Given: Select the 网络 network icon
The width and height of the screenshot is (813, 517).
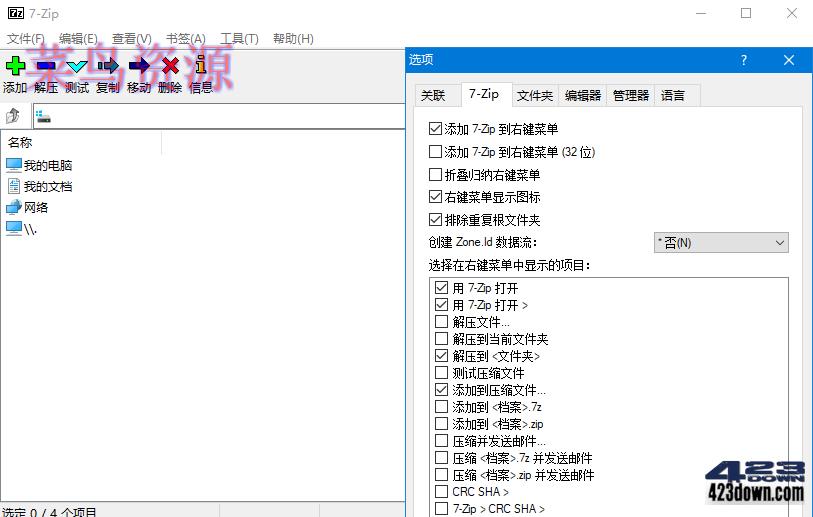Looking at the screenshot, I should pos(13,207).
